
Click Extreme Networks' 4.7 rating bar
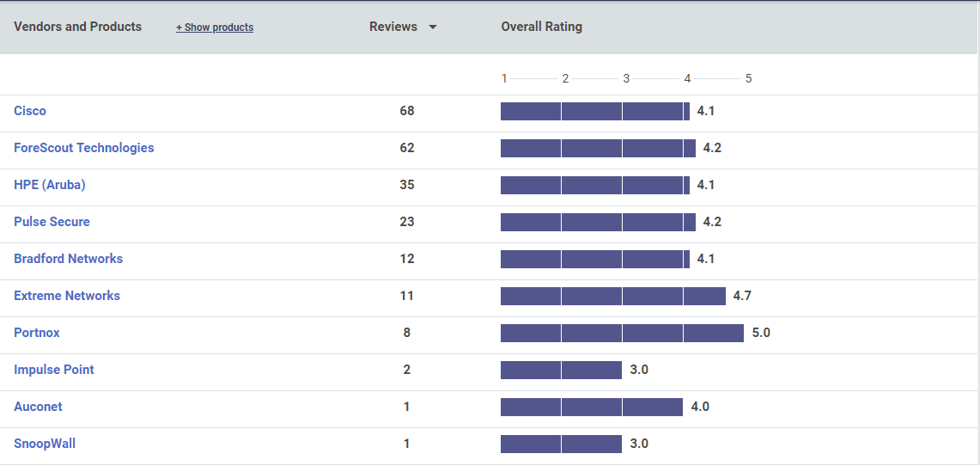pyautogui.click(x=613, y=296)
